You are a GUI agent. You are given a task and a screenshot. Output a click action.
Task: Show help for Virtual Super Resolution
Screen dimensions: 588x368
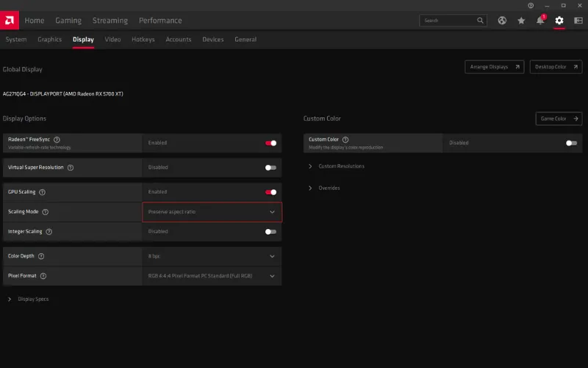[x=70, y=168]
